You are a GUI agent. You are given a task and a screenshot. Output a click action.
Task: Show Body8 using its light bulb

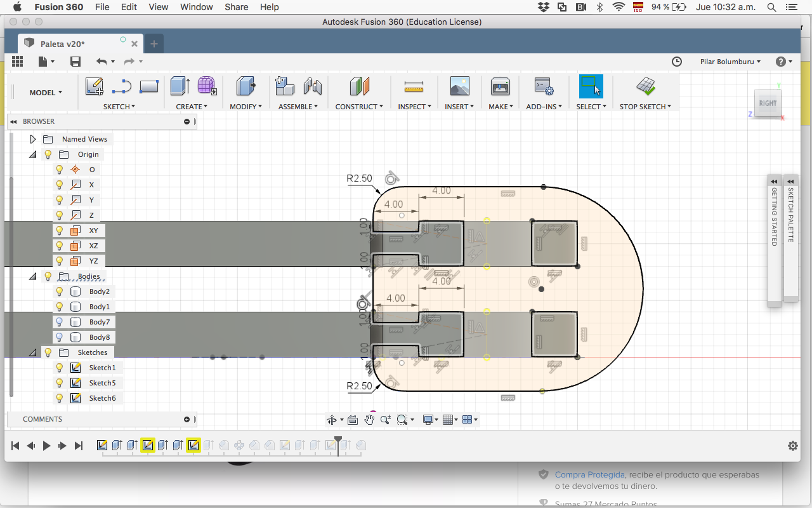[60, 337]
